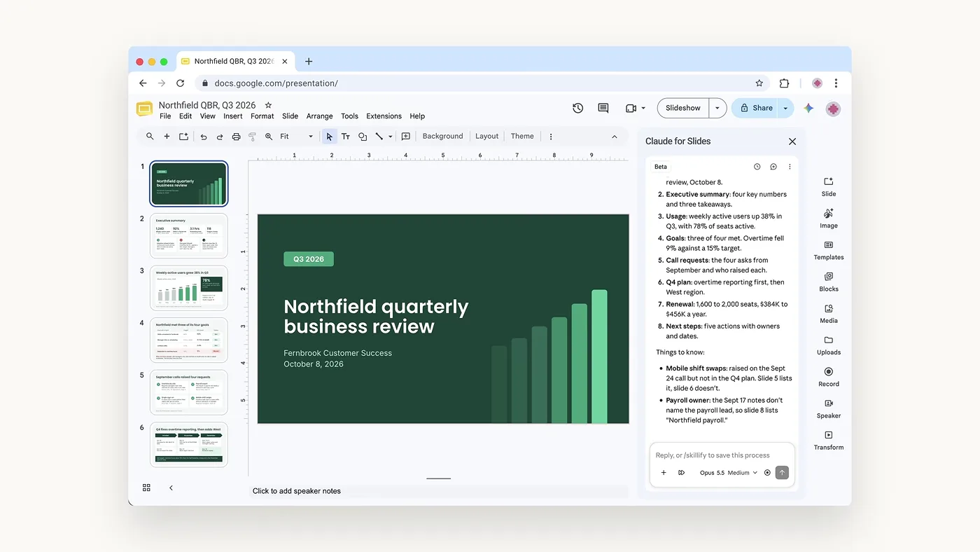Open the comments panel icon
The height and width of the screenshot is (552, 980).
[603, 108]
